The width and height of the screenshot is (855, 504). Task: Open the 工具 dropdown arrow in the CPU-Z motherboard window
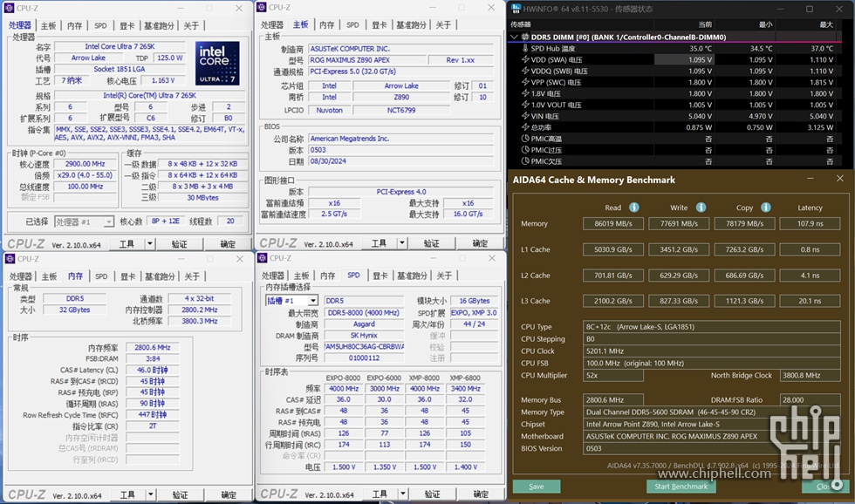pyautogui.click(x=402, y=243)
